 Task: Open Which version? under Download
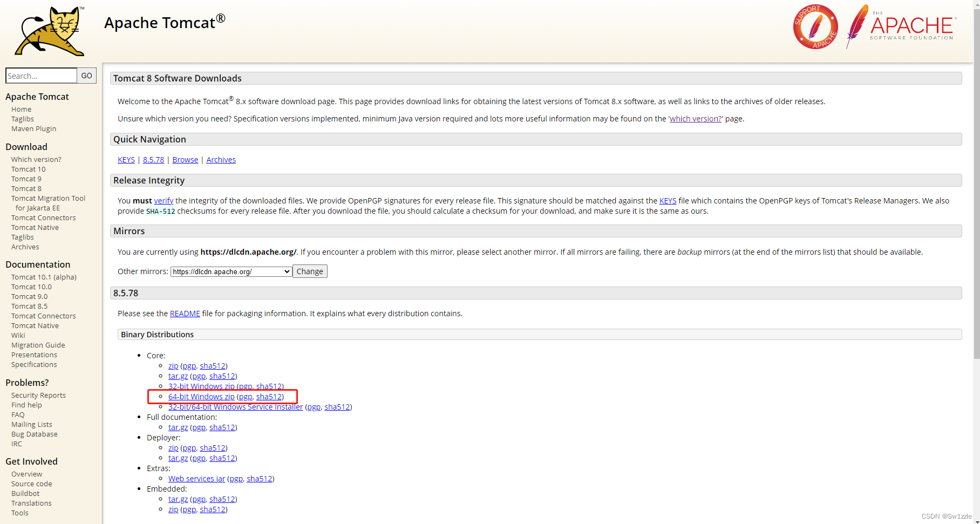point(36,159)
